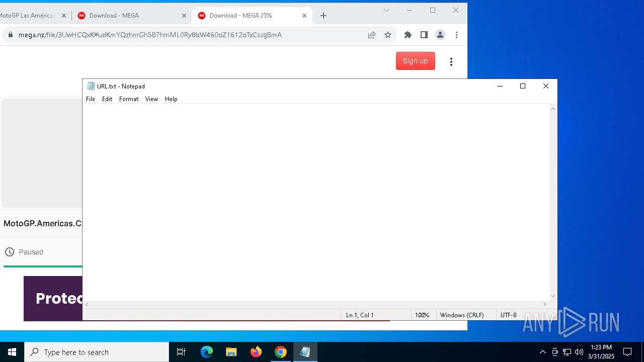This screenshot has width=644, height=362.
Task: Click the green MEGA download progress bar
Action: [43, 266]
